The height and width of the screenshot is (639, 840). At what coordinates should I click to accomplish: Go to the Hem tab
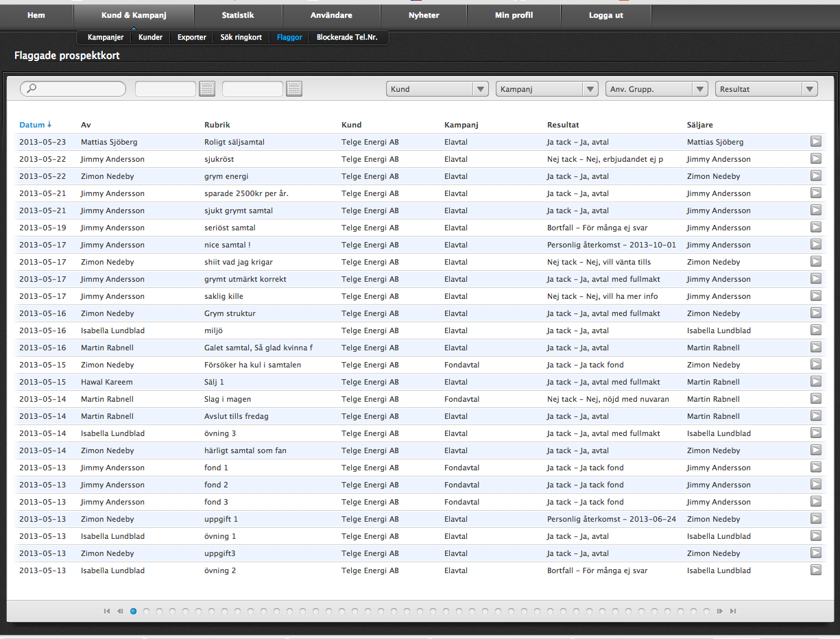click(36, 16)
